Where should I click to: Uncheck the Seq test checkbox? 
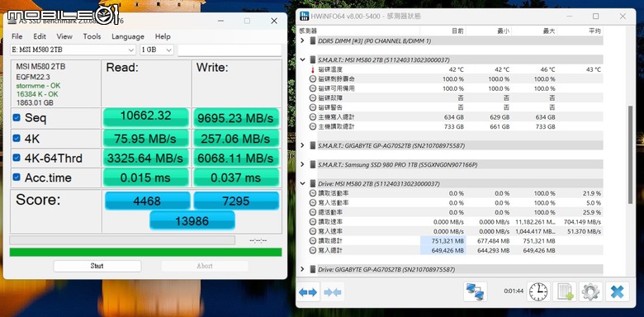pyautogui.click(x=17, y=118)
